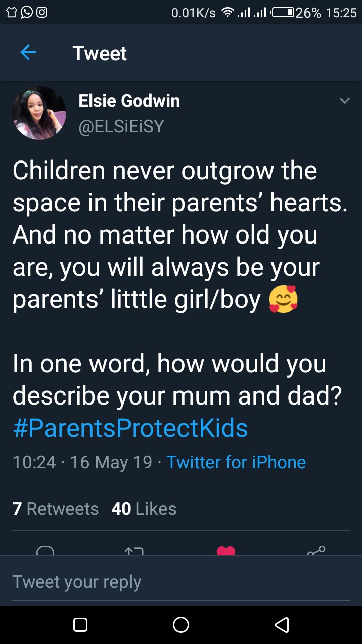Tap the Instagram notification icon
This screenshot has height=644, width=362.
(42, 13)
